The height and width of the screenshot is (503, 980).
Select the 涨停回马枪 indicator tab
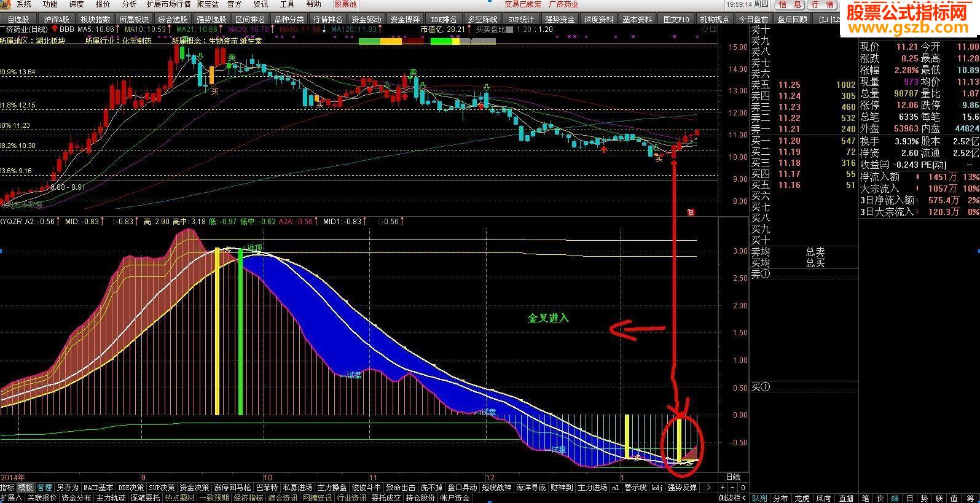233,488
